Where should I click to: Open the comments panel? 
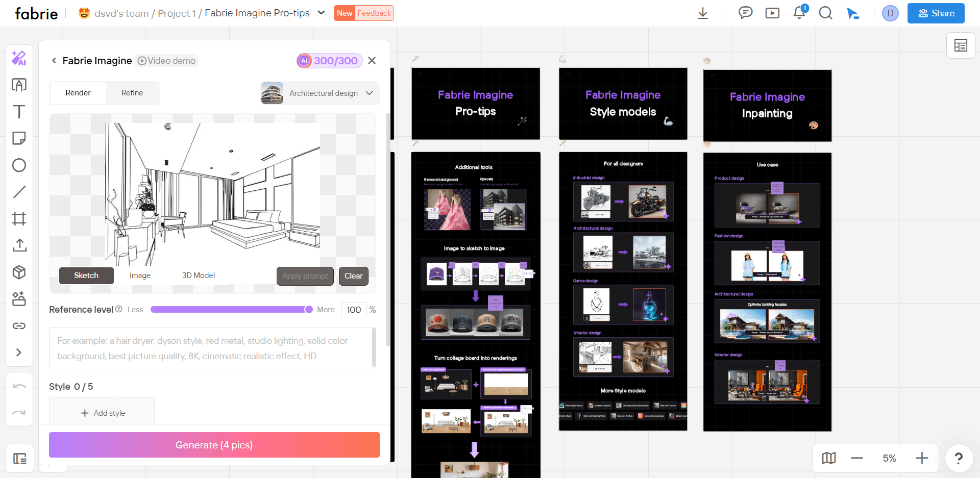(x=746, y=13)
